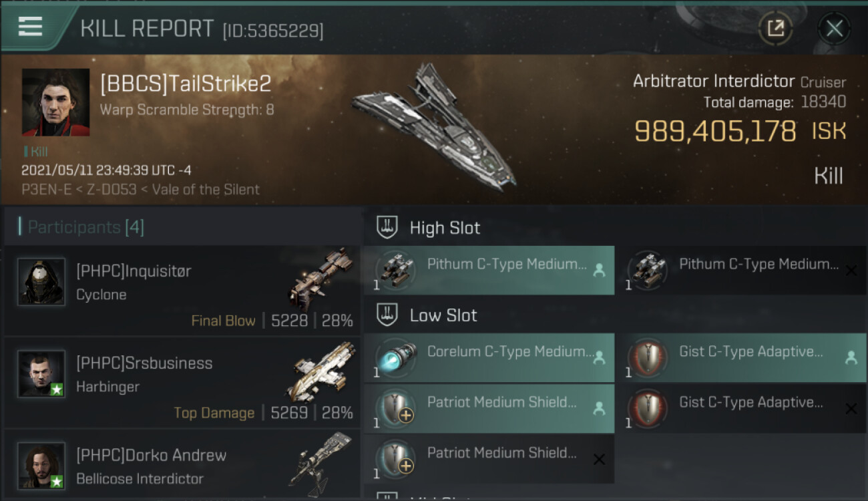Open the Participants [4] list header
Viewport: 868px width, 501px height.
coord(85,227)
